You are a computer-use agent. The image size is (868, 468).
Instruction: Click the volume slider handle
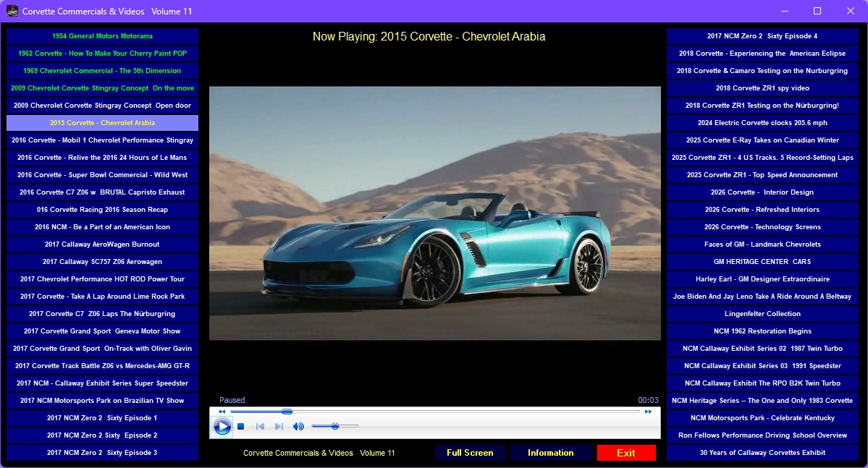coord(335,426)
